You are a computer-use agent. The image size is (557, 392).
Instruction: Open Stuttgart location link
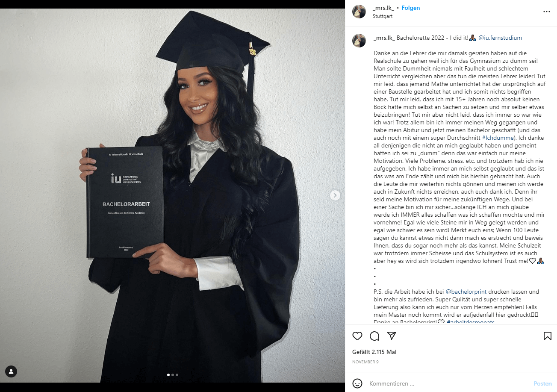click(x=383, y=16)
